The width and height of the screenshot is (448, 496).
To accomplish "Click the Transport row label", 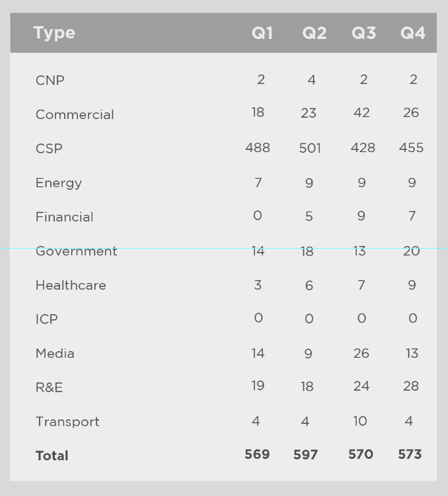I will [67, 422].
